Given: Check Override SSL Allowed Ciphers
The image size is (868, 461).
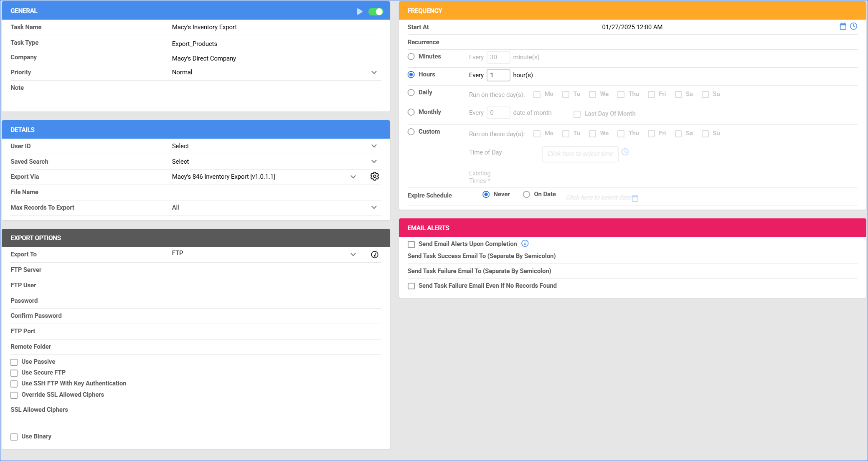Looking at the screenshot, I should click(14, 395).
